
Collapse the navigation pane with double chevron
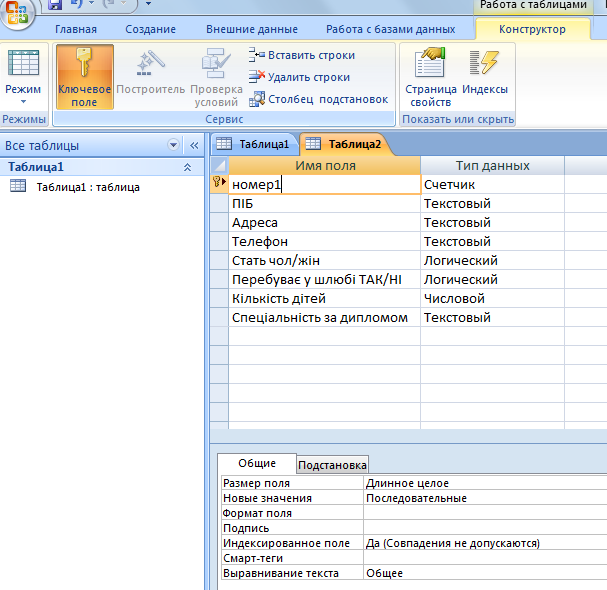194,146
